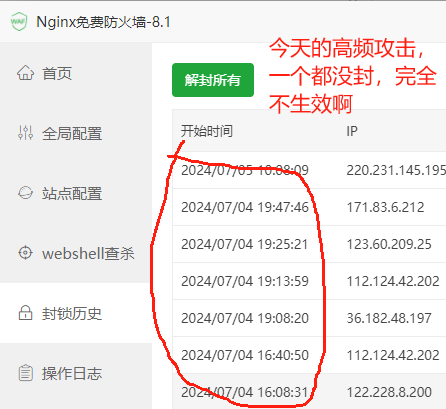The height and width of the screenshot is (409, 446).
Task: Click IP 112.124.42.202 in the 16:40:50 row
Action: click(x=393, y=355)
